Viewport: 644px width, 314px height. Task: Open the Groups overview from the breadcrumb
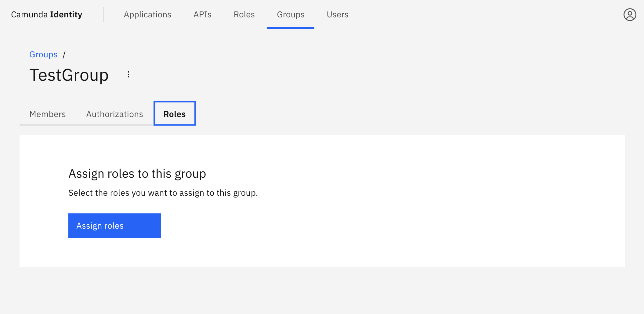43,54
